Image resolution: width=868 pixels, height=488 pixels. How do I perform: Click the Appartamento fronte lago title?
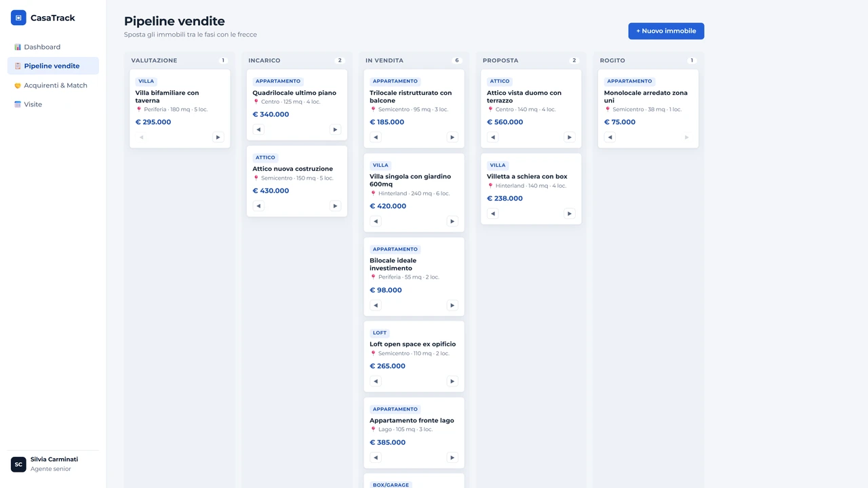(x=412, y=420)
